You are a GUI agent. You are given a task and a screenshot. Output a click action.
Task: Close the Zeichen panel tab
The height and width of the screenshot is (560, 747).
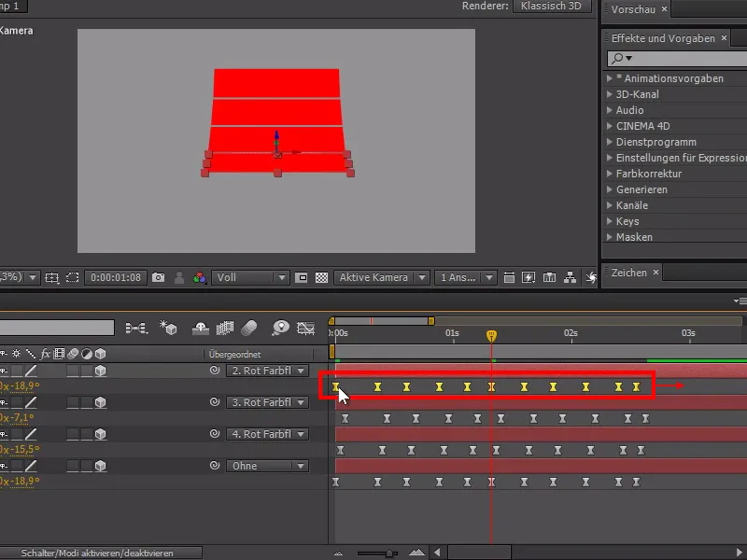click(655, 272)
